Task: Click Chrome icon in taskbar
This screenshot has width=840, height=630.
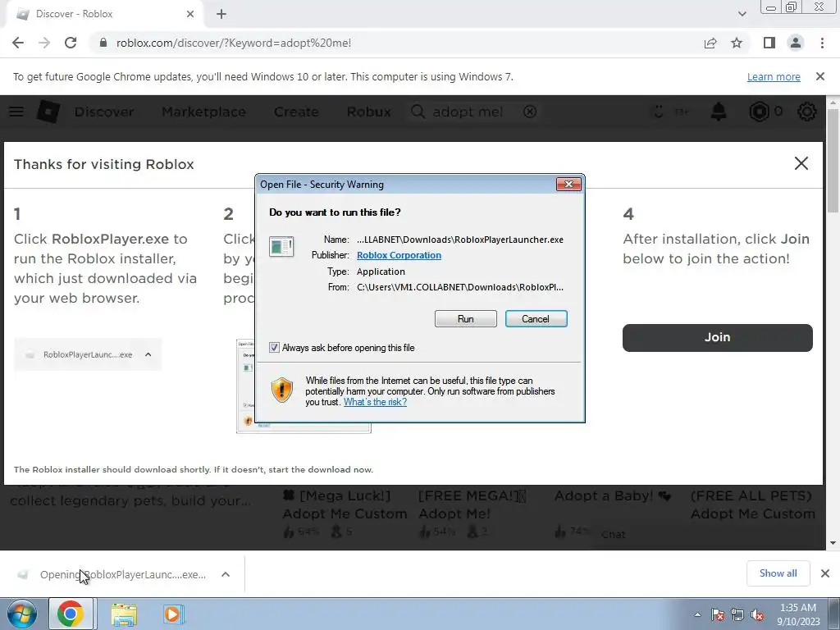Action: (x=71, y=614)
